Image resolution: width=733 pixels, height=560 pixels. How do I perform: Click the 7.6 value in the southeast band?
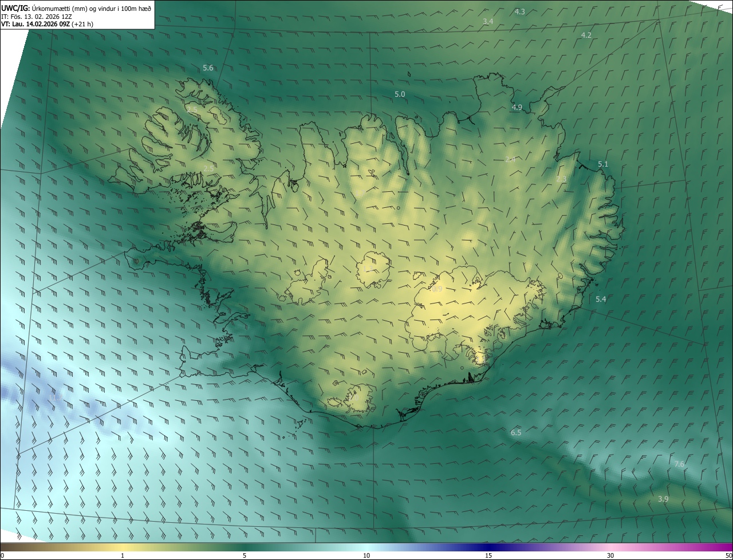(x=679, y=464)
